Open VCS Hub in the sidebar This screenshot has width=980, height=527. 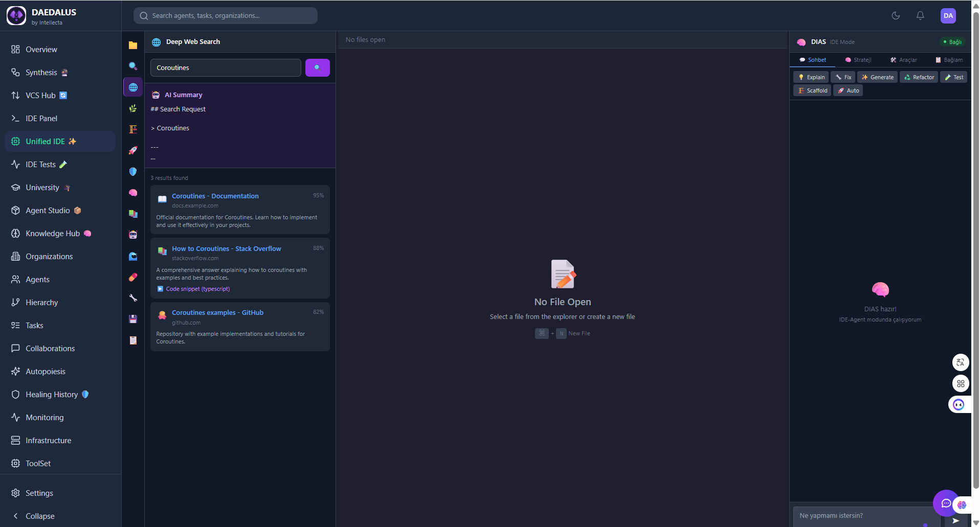[x=60, y=95]
